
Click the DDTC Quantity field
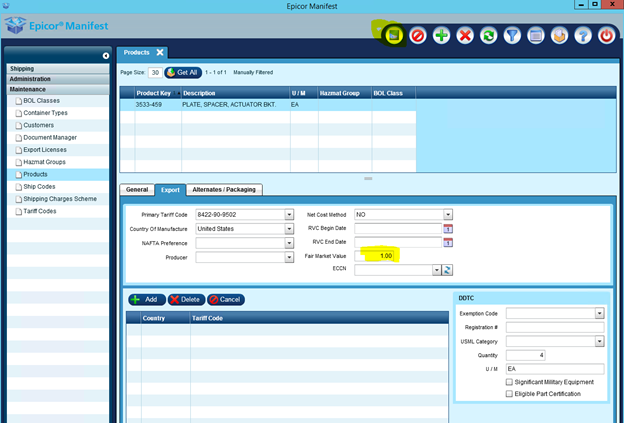point(525,355)
